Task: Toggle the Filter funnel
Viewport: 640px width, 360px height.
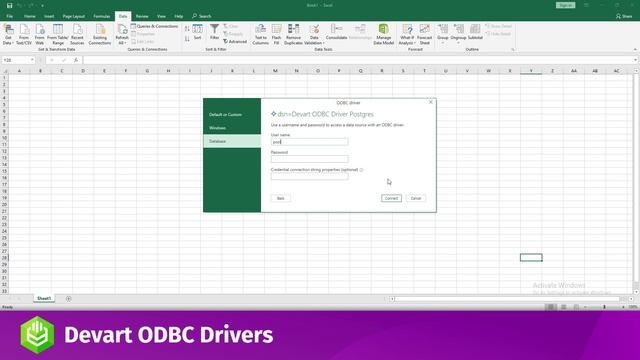Action: pyautogui.click(x=214, y=32)
